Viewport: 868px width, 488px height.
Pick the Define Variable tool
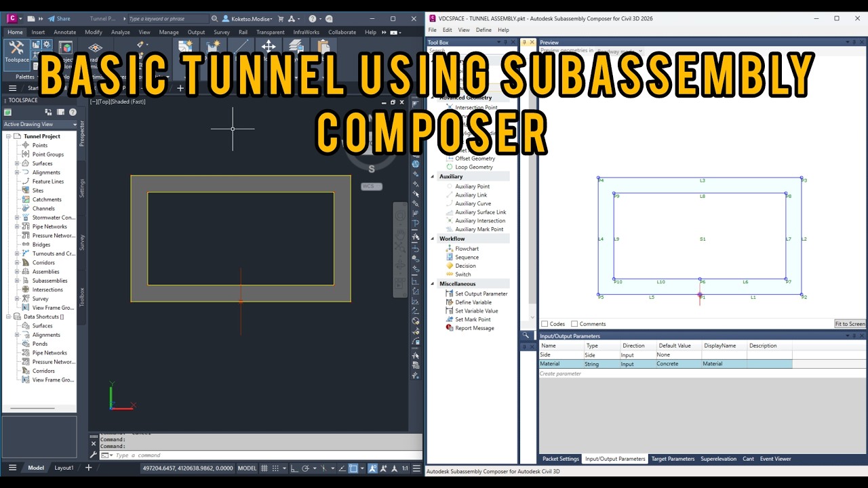[469, 302]
